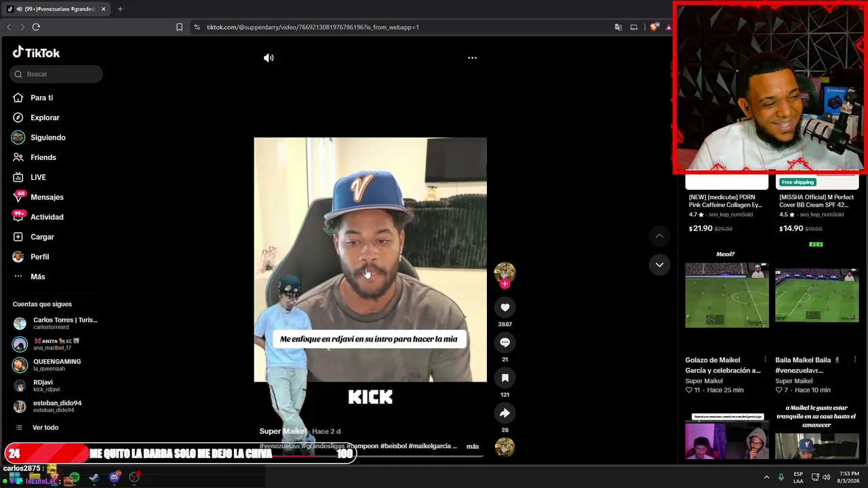Go back in browser history
Image resolution: width=868 pixels, height=488 pixels.
[x=9, y=27]
